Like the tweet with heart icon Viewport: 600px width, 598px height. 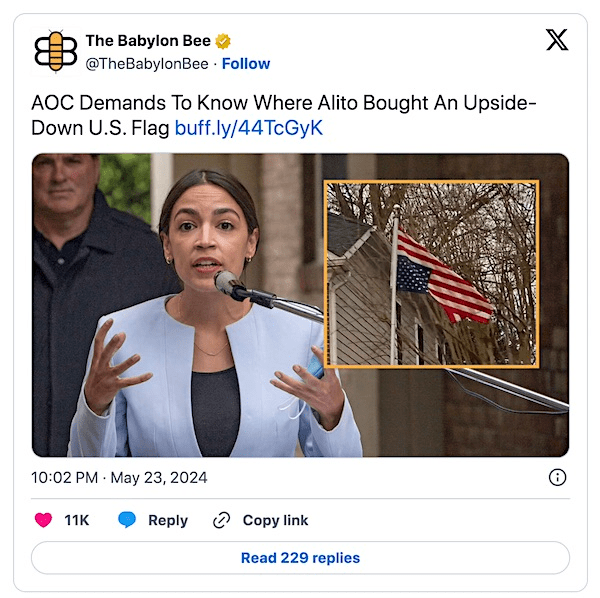43,520
